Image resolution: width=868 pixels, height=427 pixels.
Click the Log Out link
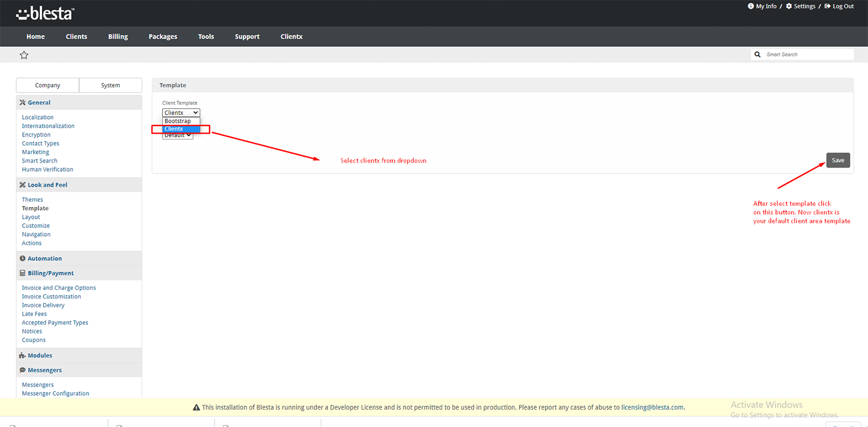click(x=843, y=6)
